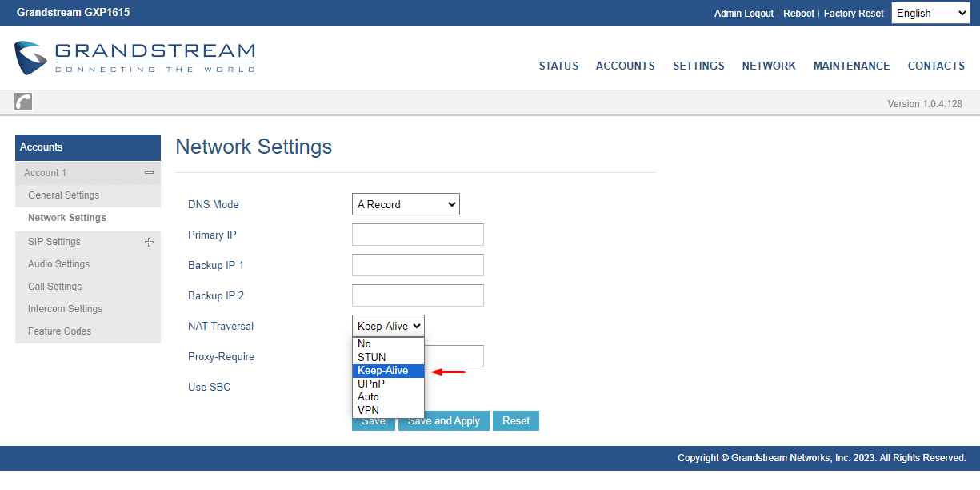Click the Grandstream logo
The height and width of the screenshot is (490, 980).
134,58
